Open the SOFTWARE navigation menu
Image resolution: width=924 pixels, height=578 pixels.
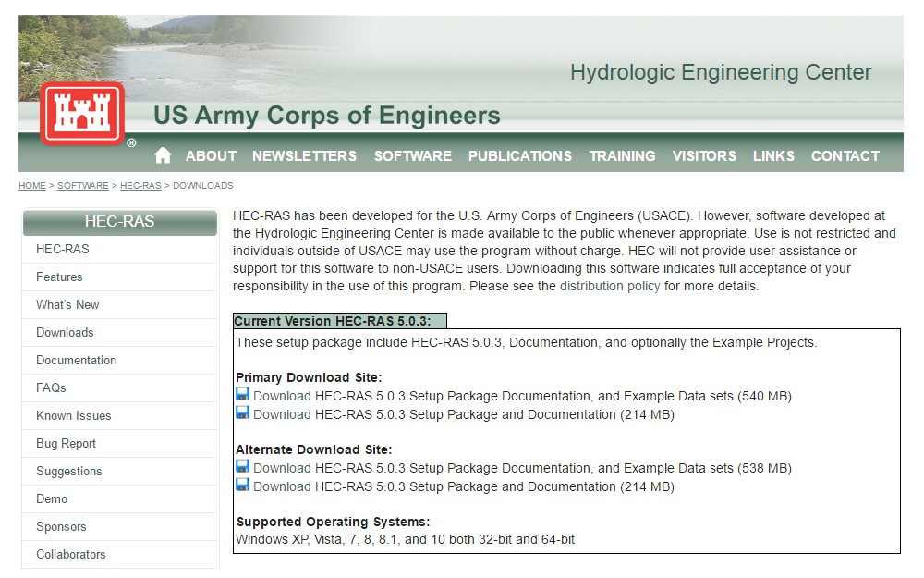(412, 156)
